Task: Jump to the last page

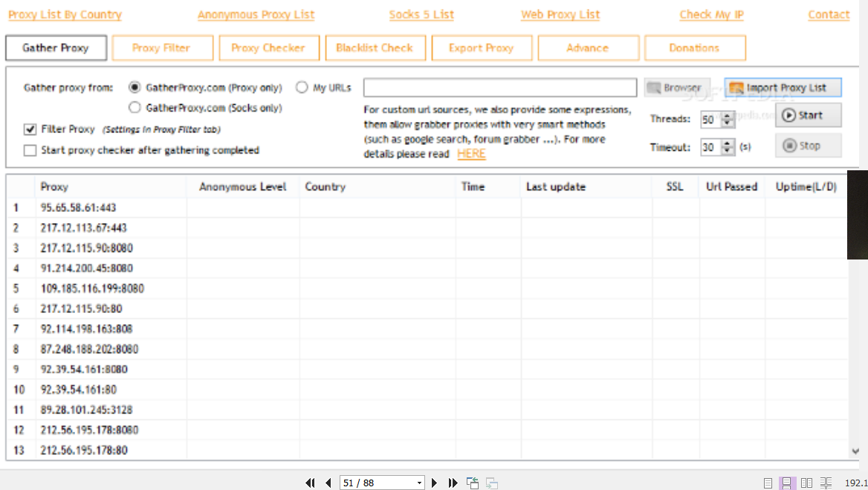Action: pos(453,483)
